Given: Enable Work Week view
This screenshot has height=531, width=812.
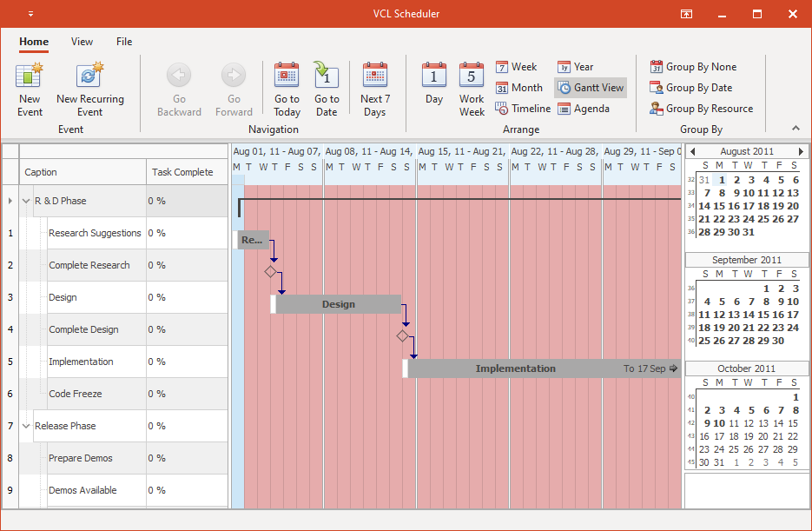Looking at the screenshot, I should click(x=471, y=87).
